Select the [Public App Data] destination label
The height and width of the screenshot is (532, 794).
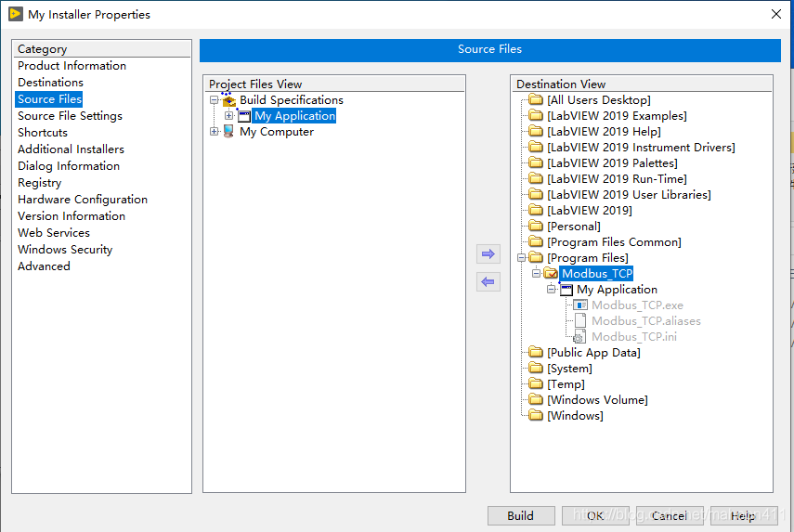point(593,353)
